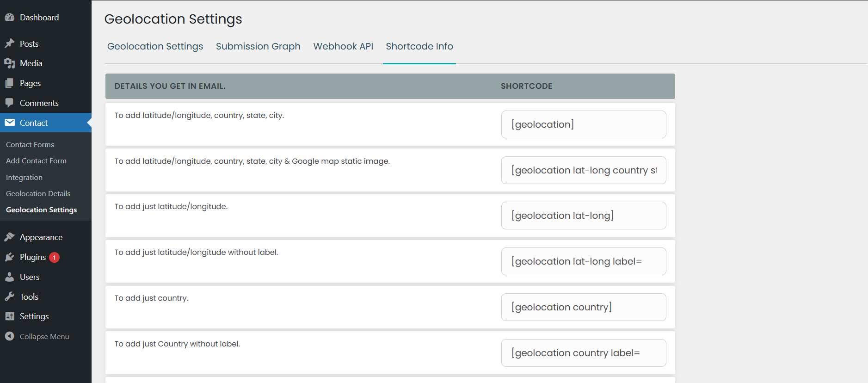
Task: Switch to the Submission Graph tab
Action: (258, 46)
